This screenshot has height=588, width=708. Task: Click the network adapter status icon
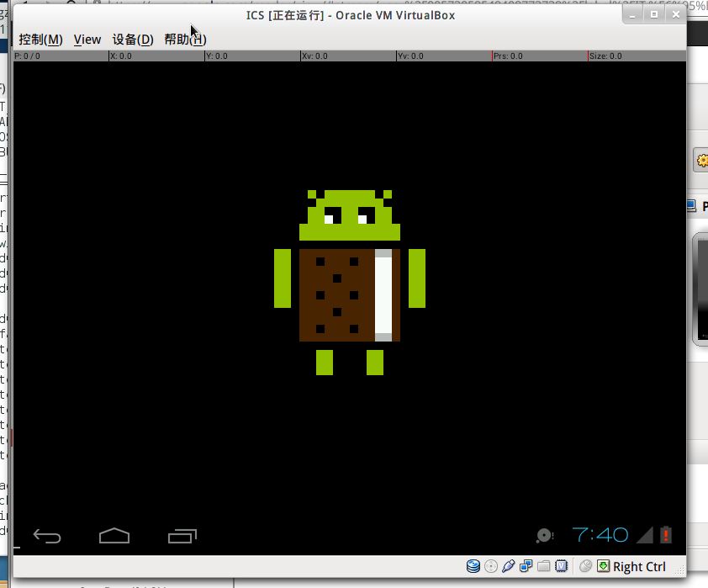(x=526, y=566)
